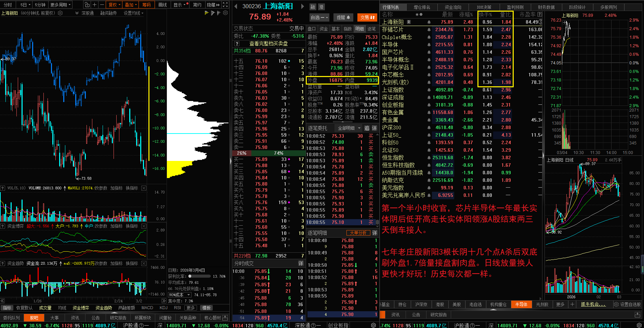Go to previous stock with left arrow
This screenshot has width=644, height=328.
tap(236, 6)
